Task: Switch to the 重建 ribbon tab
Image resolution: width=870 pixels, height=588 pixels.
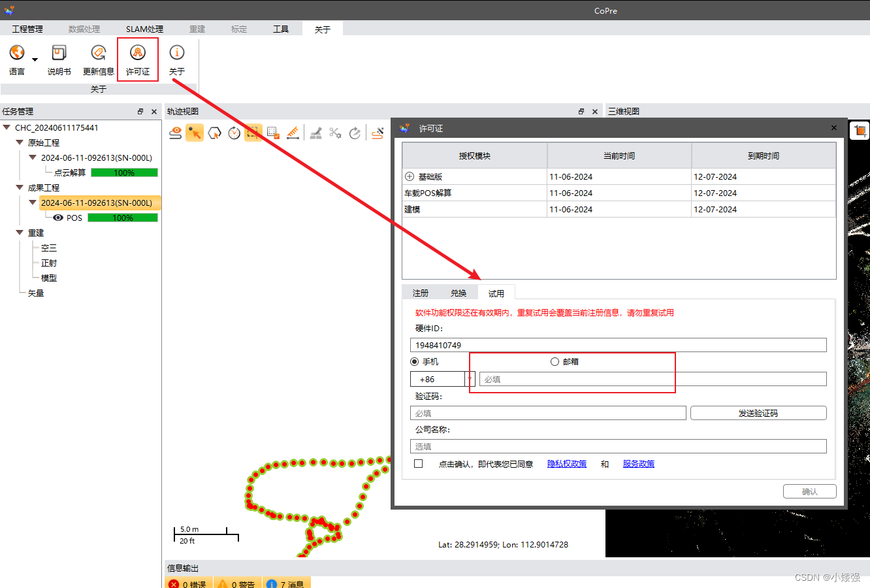Action: click(197, 29)
